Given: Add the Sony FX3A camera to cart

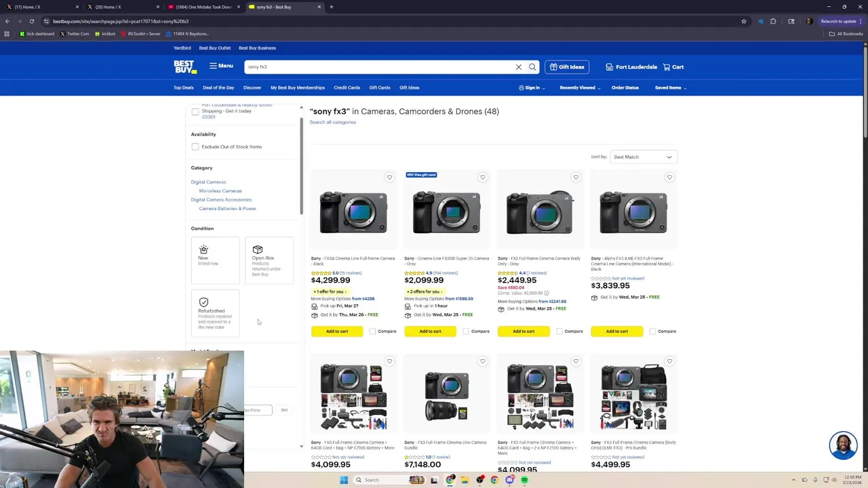Looking at the screenshot, I should (337, 331).
